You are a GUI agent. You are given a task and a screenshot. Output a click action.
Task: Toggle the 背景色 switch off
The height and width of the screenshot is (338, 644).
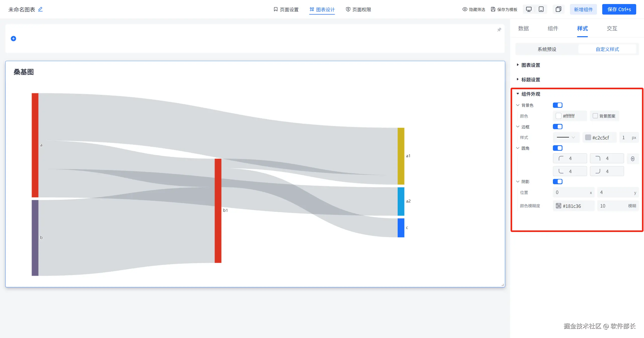(x=557, y=105)
